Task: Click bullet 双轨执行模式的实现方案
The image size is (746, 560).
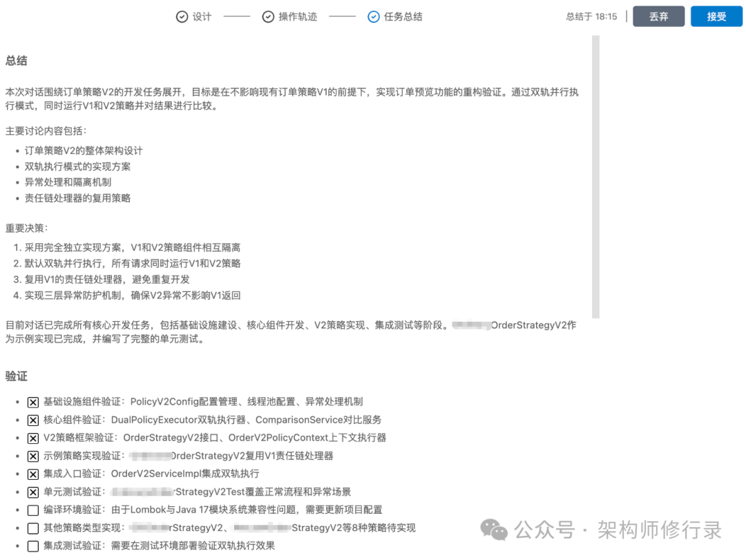Action: pyautogui.click(x=77, y=166)
